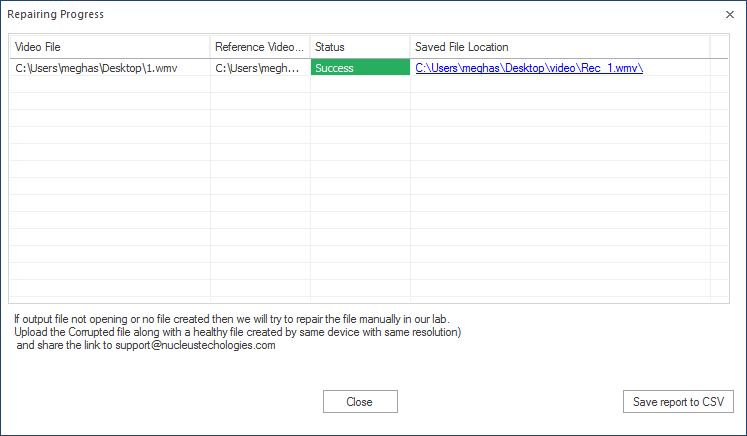747x436 pixels.
Task: Click the empty Video File cell below 1.wmv
Action: click(x=110, y=84)
